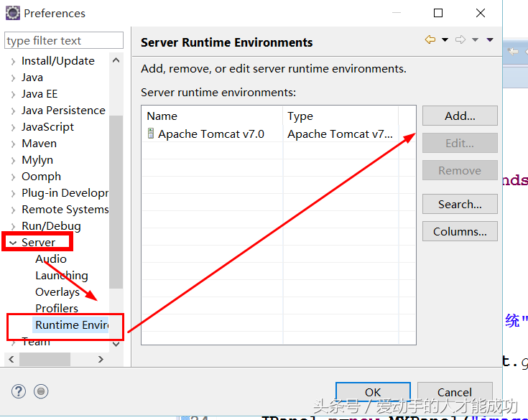
Task: Click the forward navigation arrow icon
Action: pos(460,39)
